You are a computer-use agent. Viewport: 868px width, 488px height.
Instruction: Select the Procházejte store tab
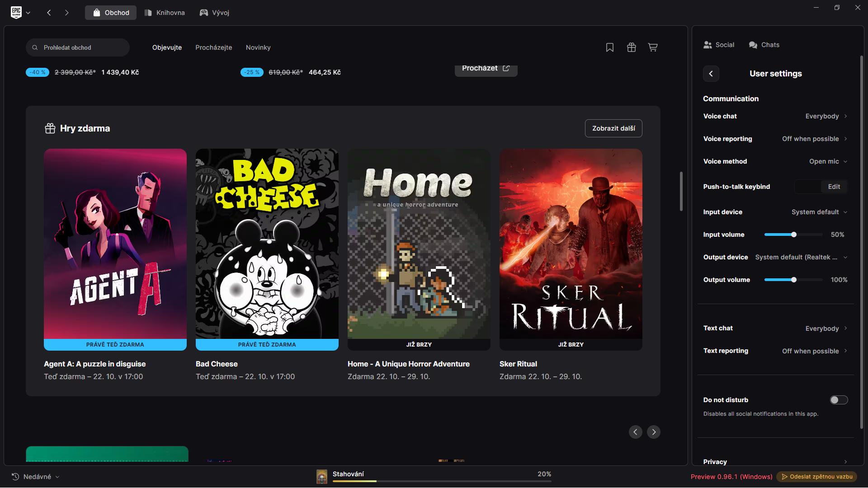click(x=214, y=47)
